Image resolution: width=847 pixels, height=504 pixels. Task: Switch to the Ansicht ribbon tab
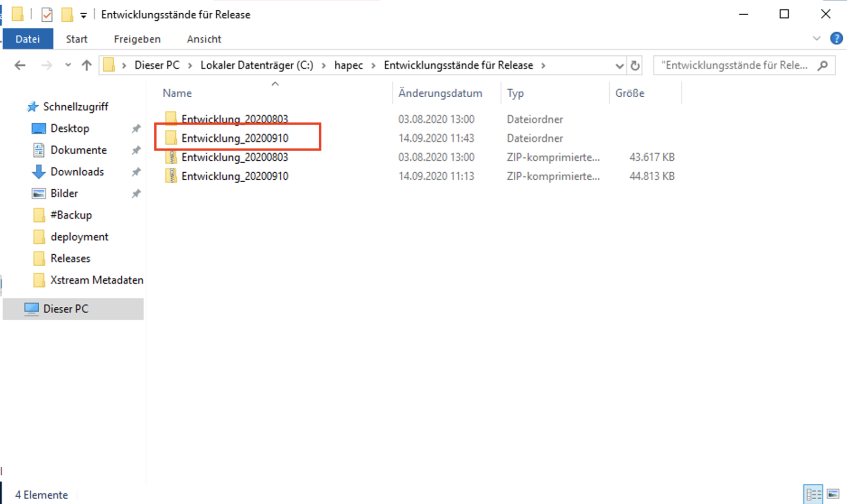(203, 39)
